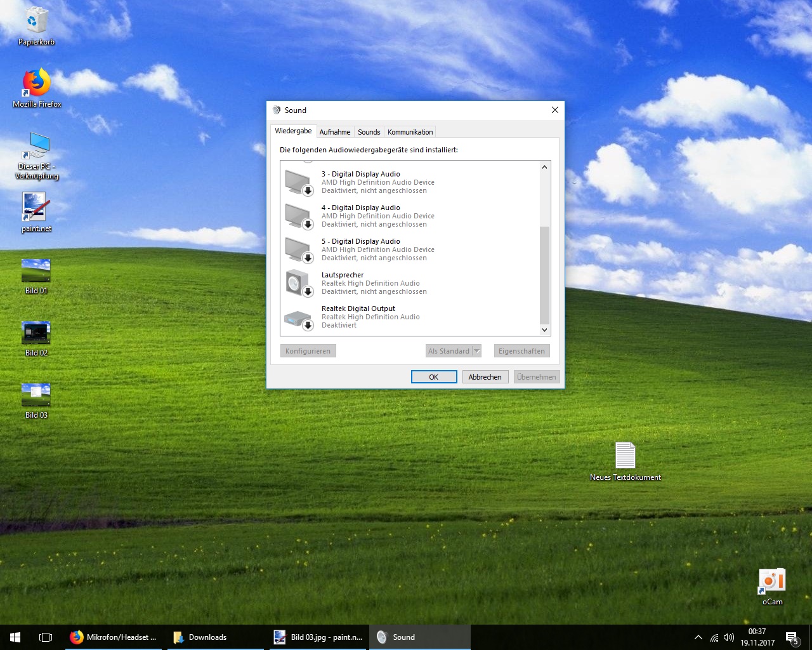Viewport: 812px width, 650px height.
Task: Switch to the Aufnahme tab
Action: click(335, 132)
